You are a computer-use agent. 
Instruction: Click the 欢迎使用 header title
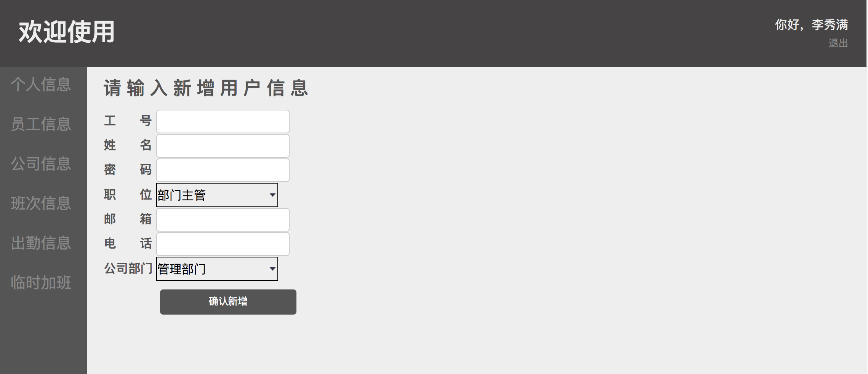click(67, 32)
